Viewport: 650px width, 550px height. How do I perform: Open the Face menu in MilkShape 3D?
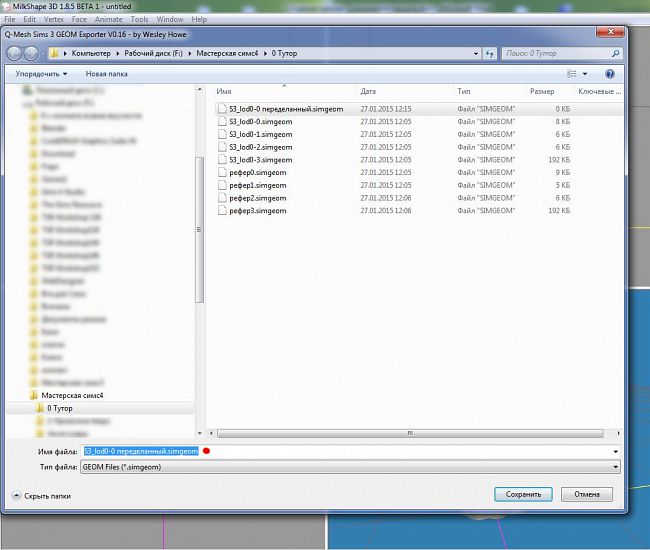point(79,19)
